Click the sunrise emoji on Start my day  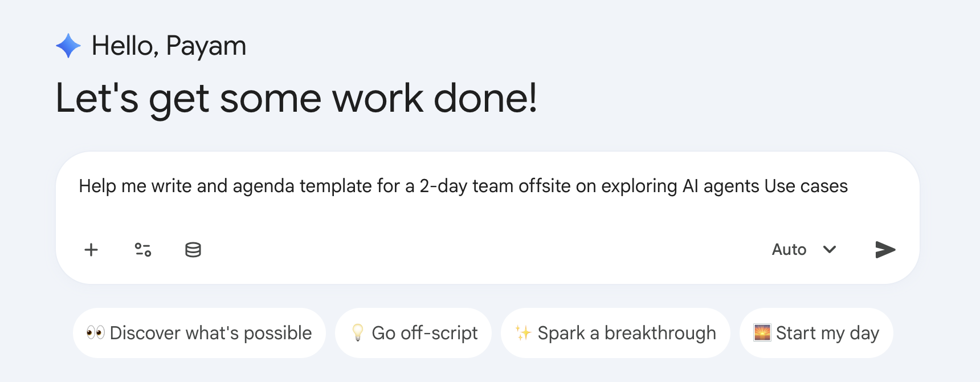tap(762, 332)
